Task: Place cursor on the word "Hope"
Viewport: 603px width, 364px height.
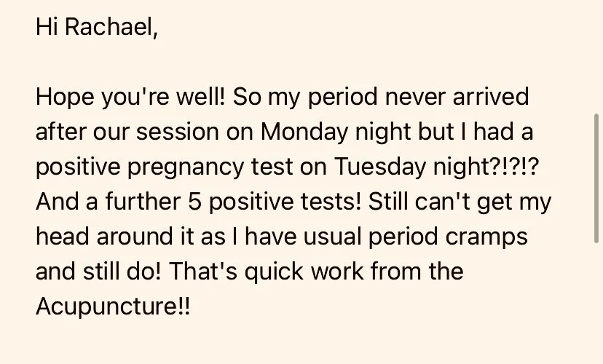Action: (x=65, y=98)
